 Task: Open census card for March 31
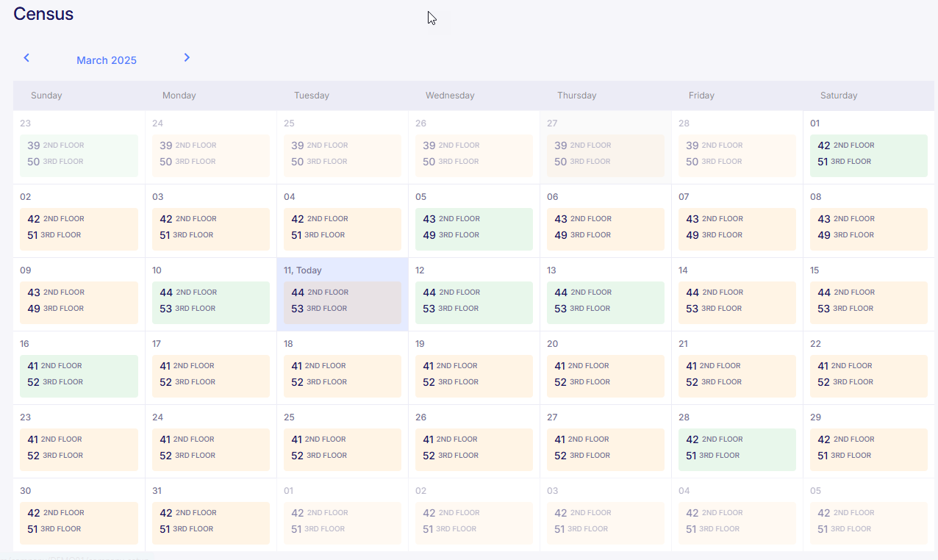coord(211,523)
